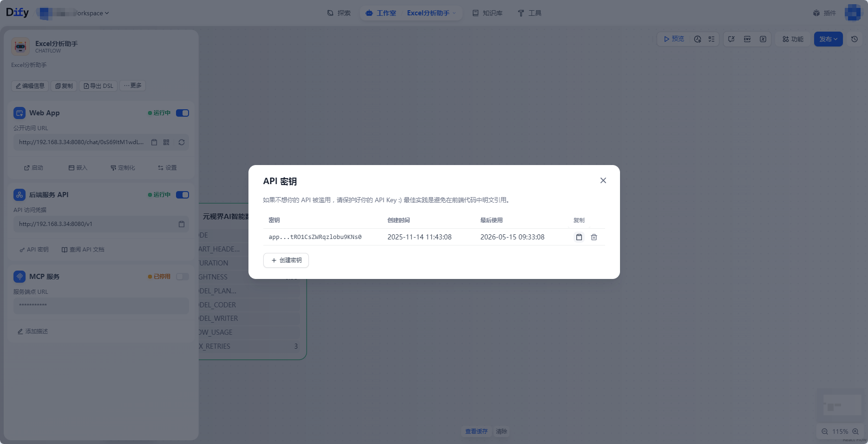Viewport: 868px width, 444px height.
Task: Open the 发布 publish dropdown
Action: point(828,39)
